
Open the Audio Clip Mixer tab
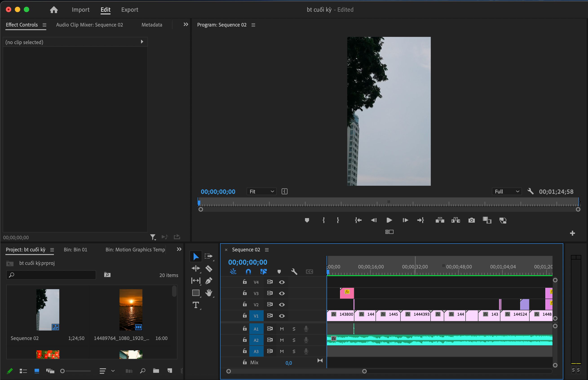click(89, 25)
